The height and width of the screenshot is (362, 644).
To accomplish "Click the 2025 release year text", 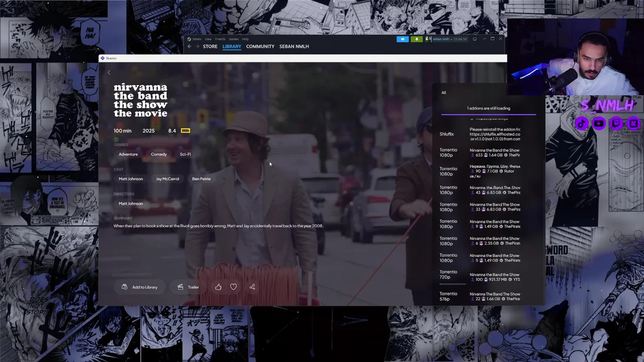I will point(148,131).
